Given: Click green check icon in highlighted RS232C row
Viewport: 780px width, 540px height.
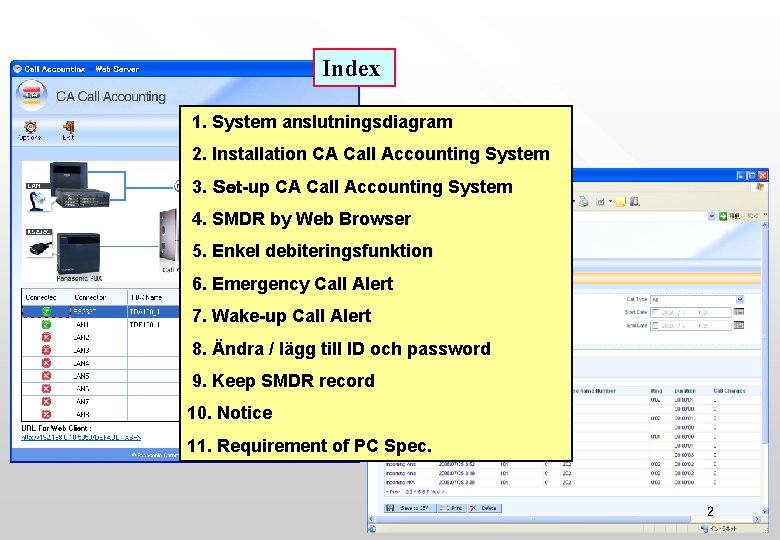Looking at the screenshot, I should click(x=46, y=312).
